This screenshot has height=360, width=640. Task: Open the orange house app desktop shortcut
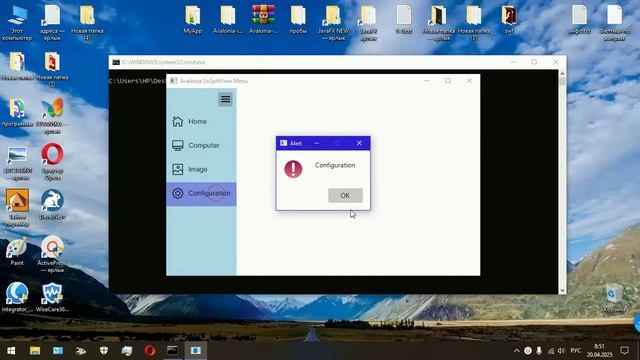[17, 207]
